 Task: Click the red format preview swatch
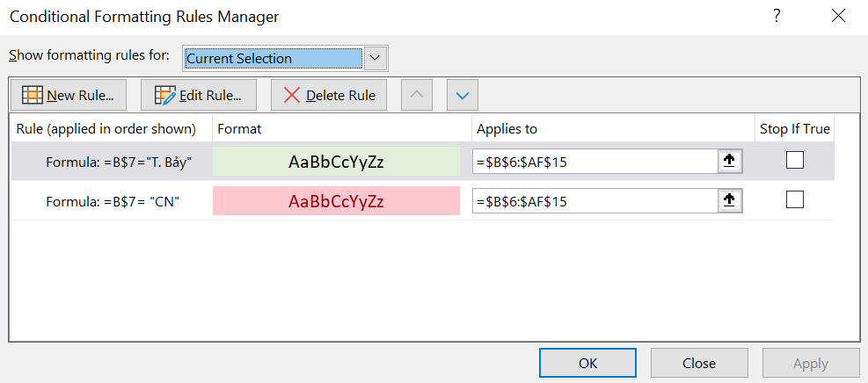tap(336, 201)
